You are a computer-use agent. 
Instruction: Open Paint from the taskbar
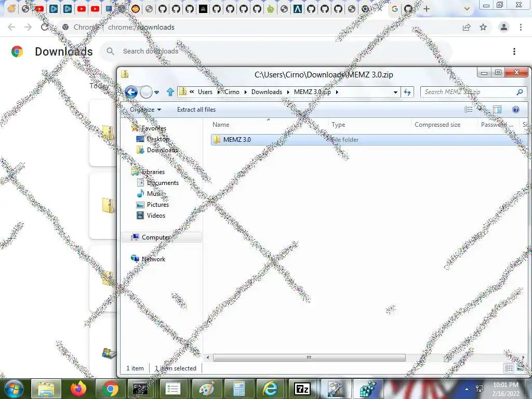point(207,389)
